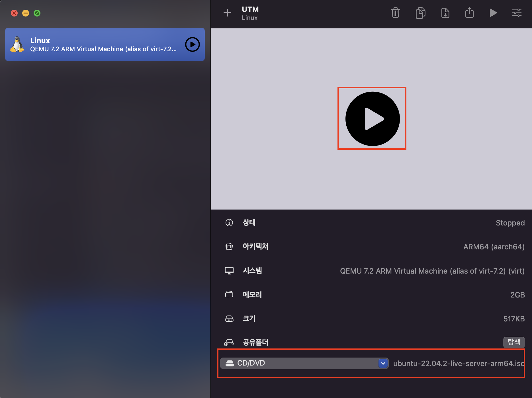Image resolution: width=532 pixels, height=398 pixels.
Task: Click the 2GB memory value
Action: coord(517,295)
